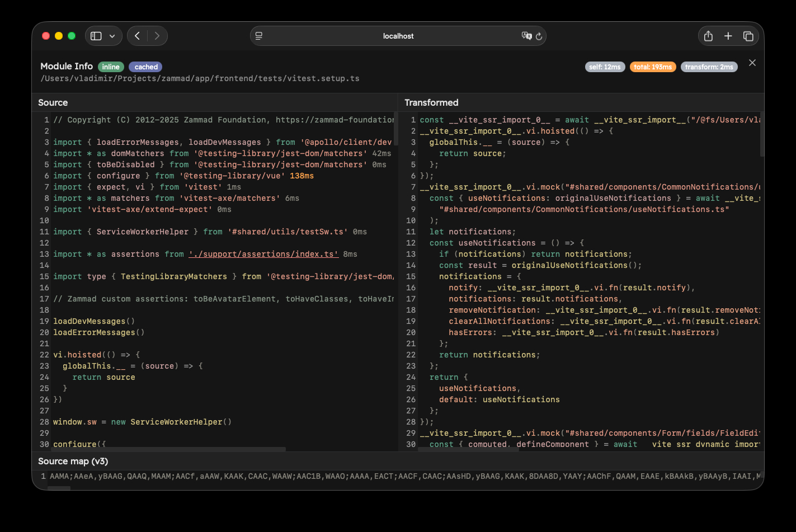The width and height of the screenshot is (796, 532).
Task: Click the total: 193ms badge
Action: [652, 67]
